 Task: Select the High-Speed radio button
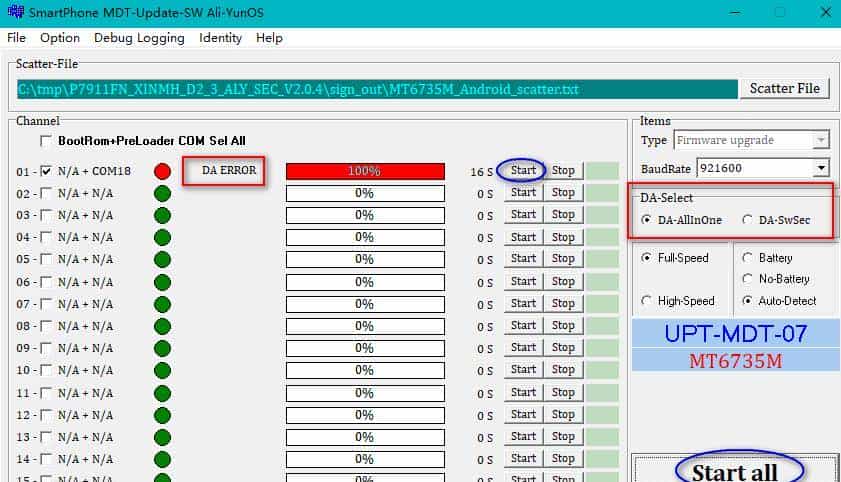click(647, 301)
